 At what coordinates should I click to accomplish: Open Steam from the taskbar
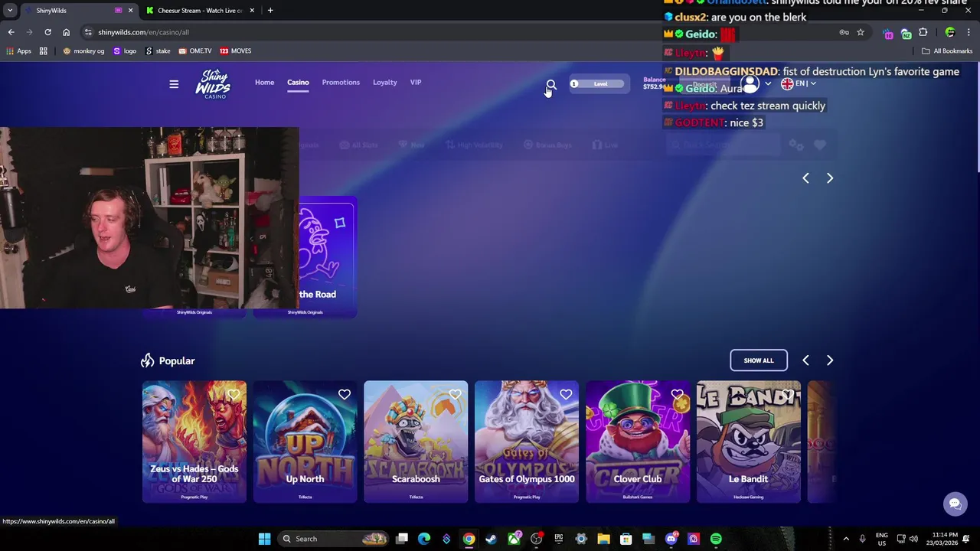click(491, 539)
